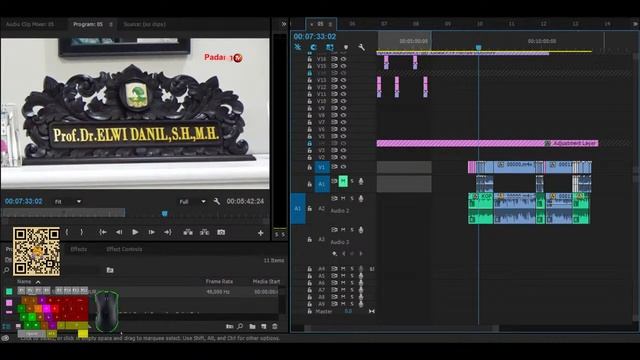This screenshot has height=360, width=640.
Task: Go to Out point in Program Monitor
Action: tap(168, 232)
